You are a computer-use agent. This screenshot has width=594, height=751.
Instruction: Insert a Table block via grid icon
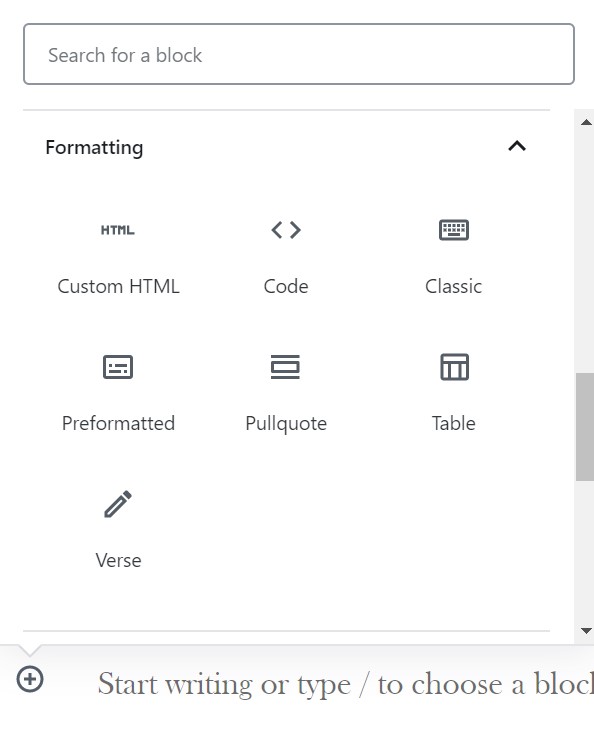pos(454,367)
